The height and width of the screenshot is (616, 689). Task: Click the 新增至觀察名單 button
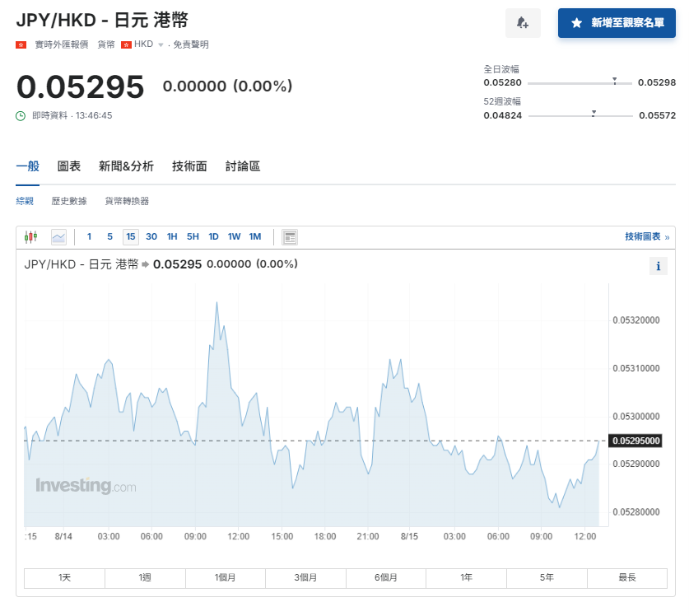[x=617, y=23]
